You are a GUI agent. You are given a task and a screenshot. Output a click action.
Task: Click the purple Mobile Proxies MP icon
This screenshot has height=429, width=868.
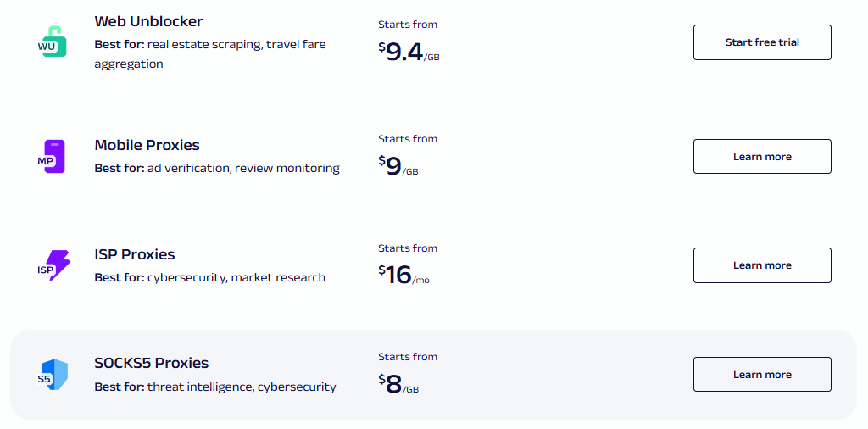(53, 157)
